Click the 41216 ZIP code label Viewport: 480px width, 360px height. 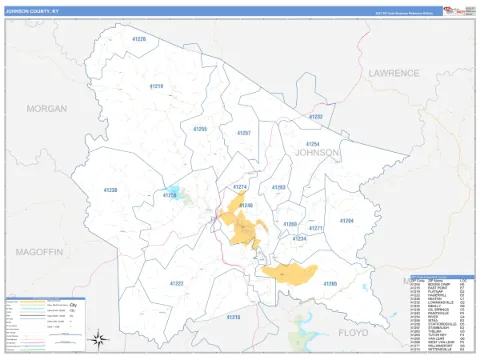[233, 317]
